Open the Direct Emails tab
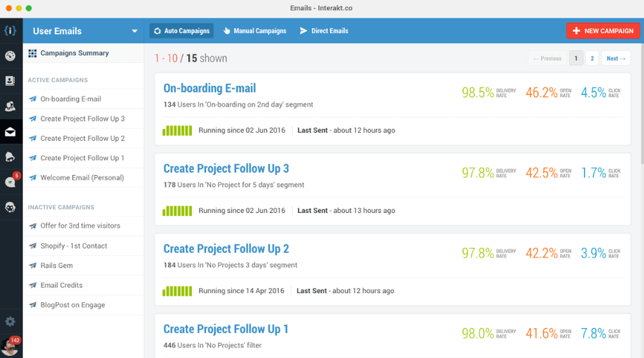Image resolution: width=644 pixels, height=358 pixels. tap(323, 31)
